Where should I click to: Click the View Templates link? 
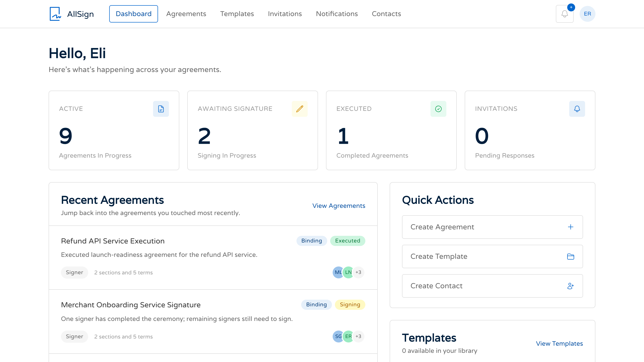coord(559,343)
